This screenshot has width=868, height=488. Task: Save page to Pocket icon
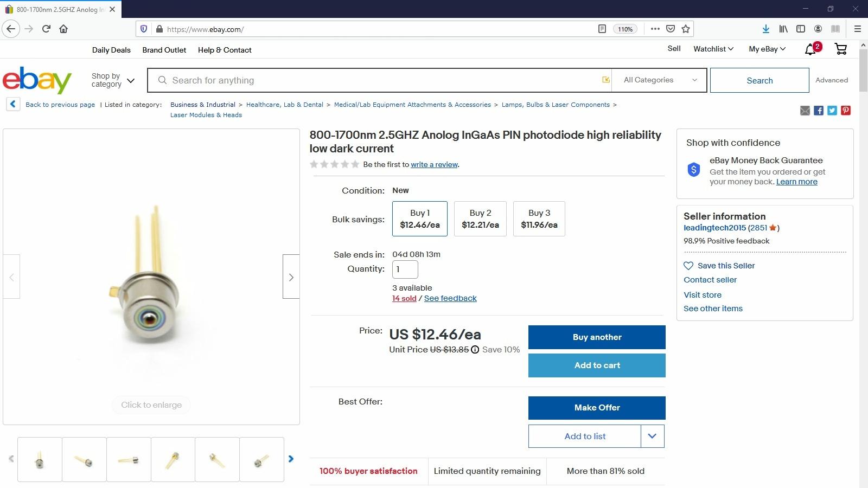click(x=671, y=29)
